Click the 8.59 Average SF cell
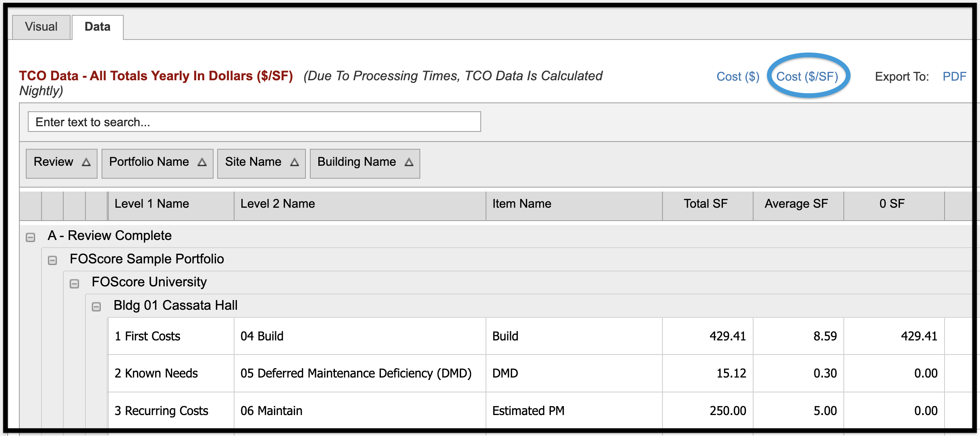The width and height of the screenshot is (980, 436). pos(798,336)
